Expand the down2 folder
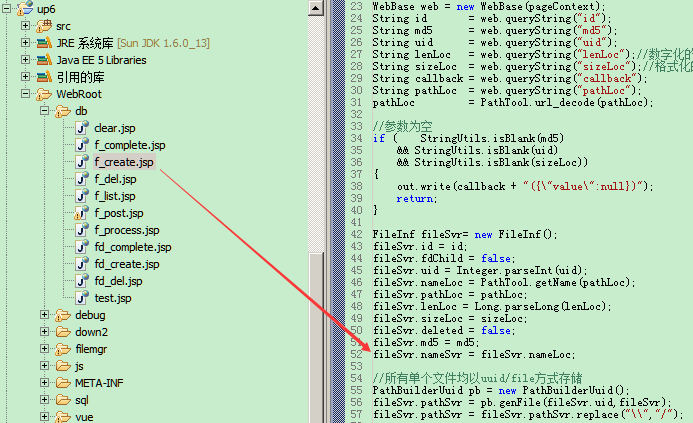 (x=44, y=332)
